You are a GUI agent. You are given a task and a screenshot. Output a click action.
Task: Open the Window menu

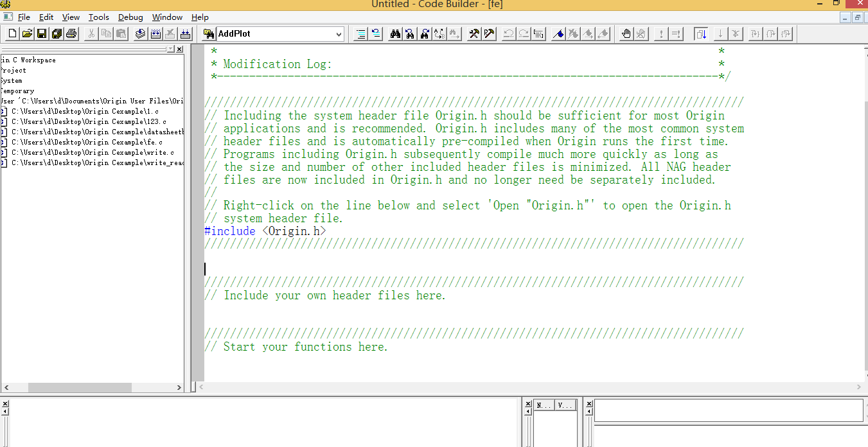[167, 17]
